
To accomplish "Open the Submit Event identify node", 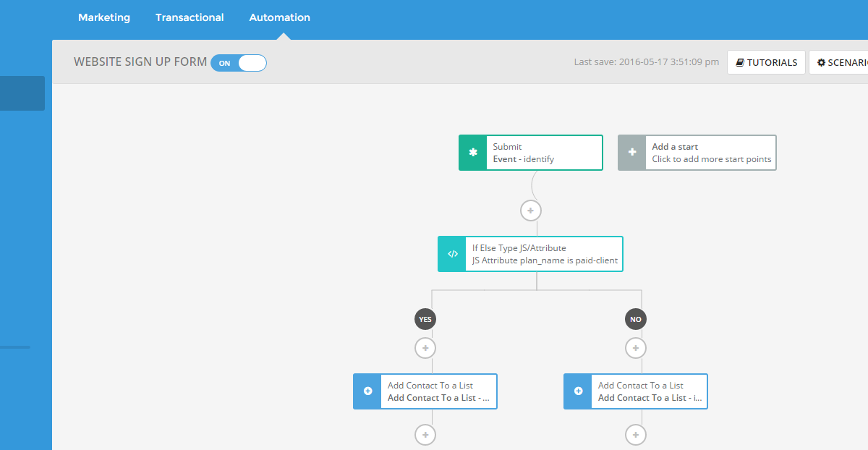I will tap(531, 153).
